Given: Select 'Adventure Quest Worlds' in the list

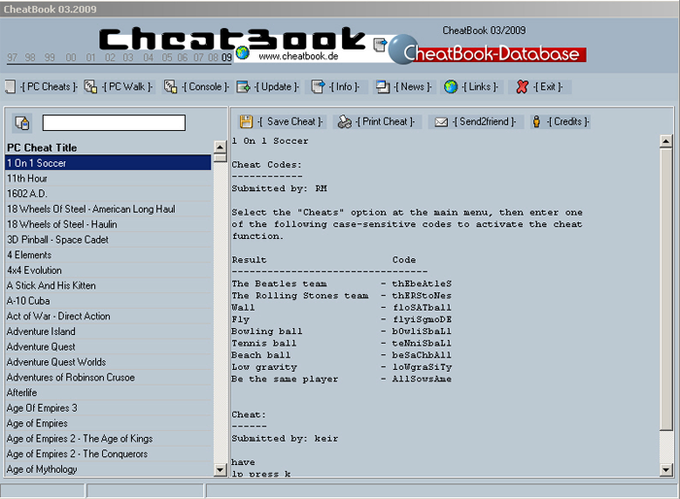Looking at the screenshot, I should click(108, 362).
